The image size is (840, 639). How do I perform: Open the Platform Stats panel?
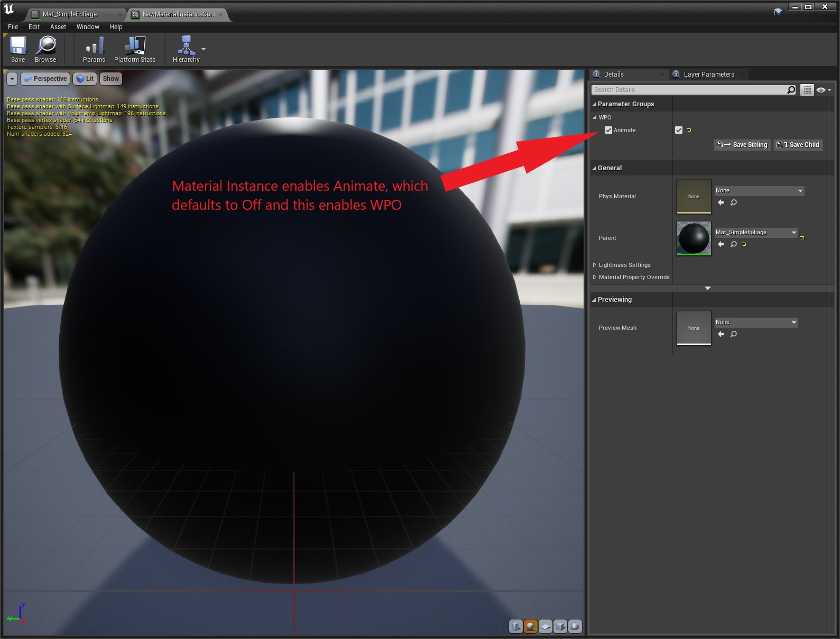click(x=135, y=49)
